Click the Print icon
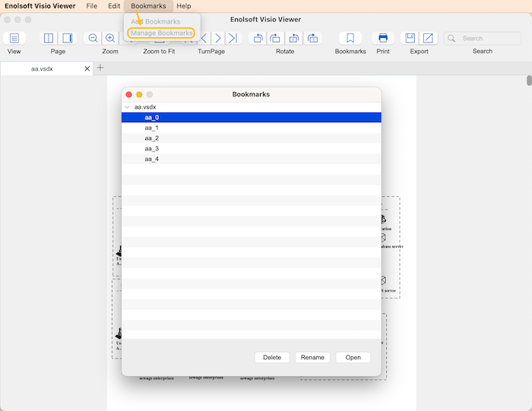Screen dimensions: 532x411 click(x=383, y=38)
